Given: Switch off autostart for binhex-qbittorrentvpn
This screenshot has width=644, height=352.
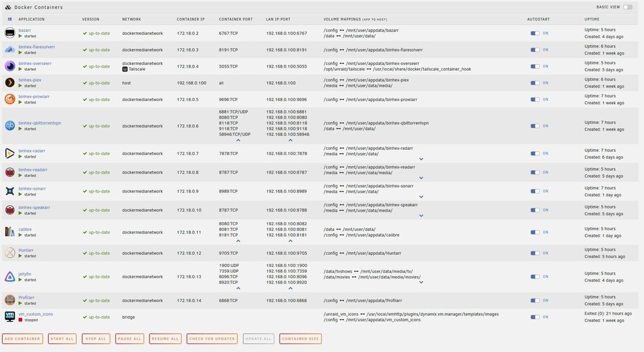Looking at the screenshot, I should tap(535, 126).
